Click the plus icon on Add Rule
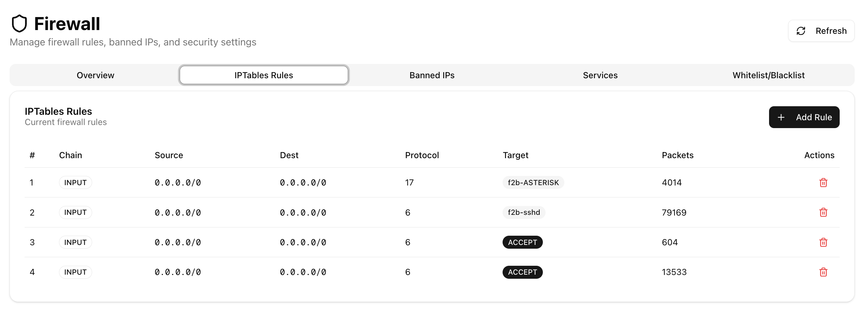 click(781, 117)
